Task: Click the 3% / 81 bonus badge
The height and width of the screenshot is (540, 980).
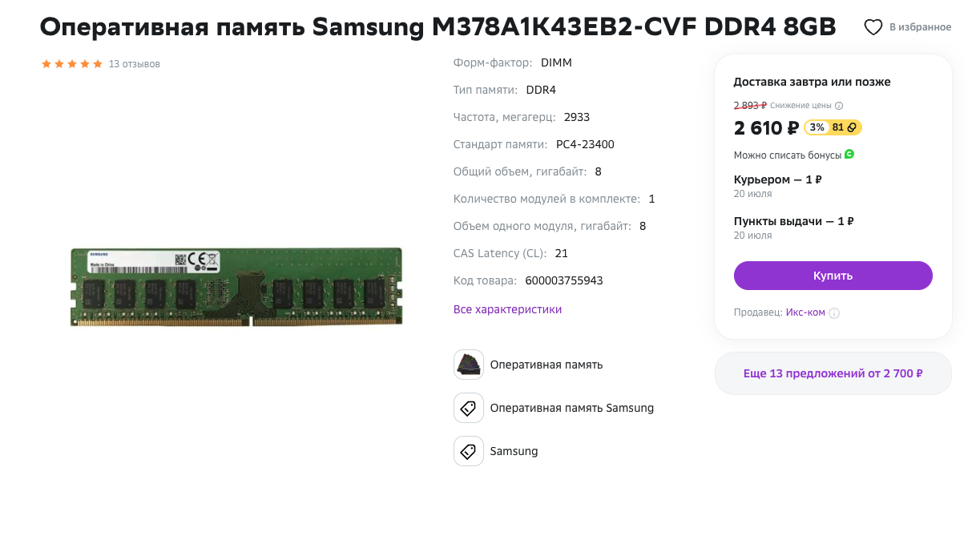Action: coord(833,127)
